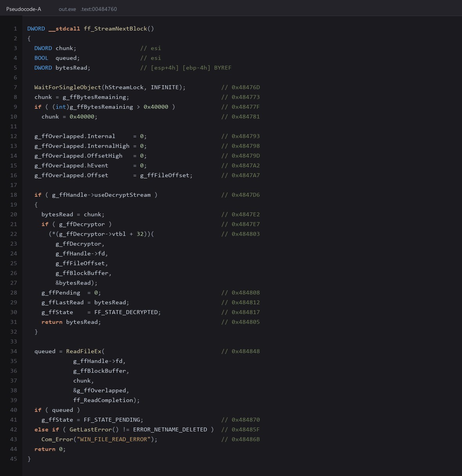Image resolution: width=462 pixels, height=476 pixels.
Task: Select the g_ffLastRead variable
Action: [63, 302]
